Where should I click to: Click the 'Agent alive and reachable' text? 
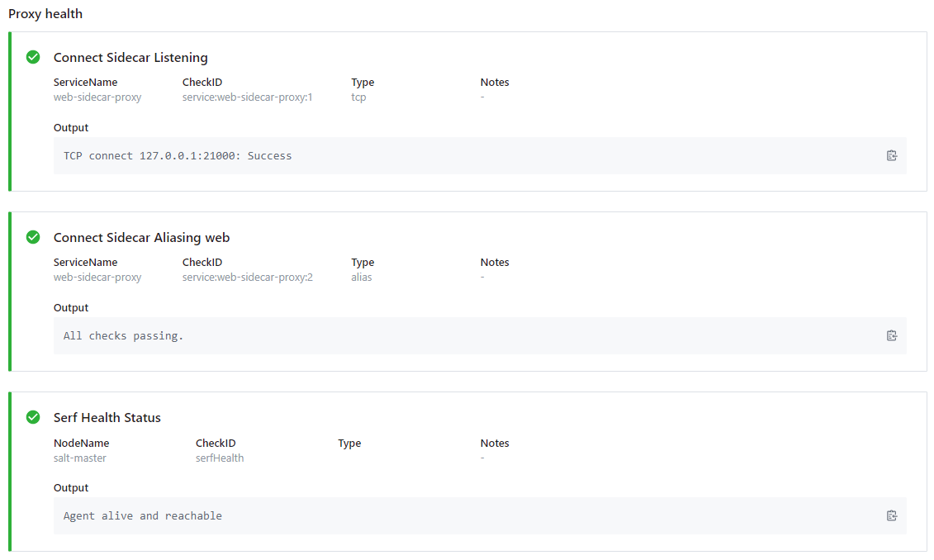tap(142, 515)
